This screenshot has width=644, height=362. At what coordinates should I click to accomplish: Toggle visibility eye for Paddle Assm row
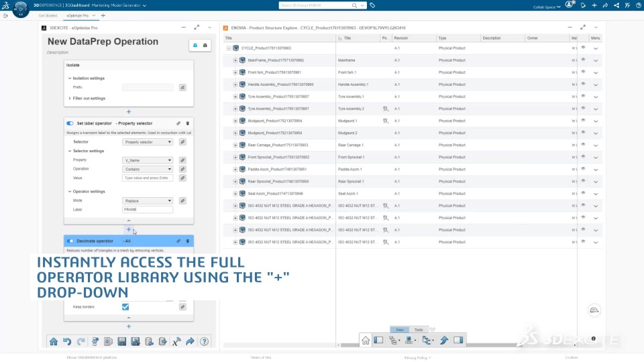pos(583,169)
